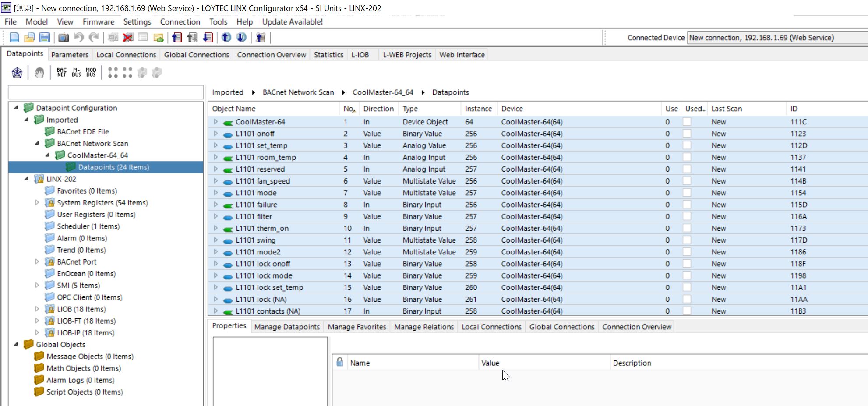The image size is (868, 406).
Task: Click the pentagon web icon in the Datapoints toolbar
Action: pyautogui.click(x=17, y=72)
